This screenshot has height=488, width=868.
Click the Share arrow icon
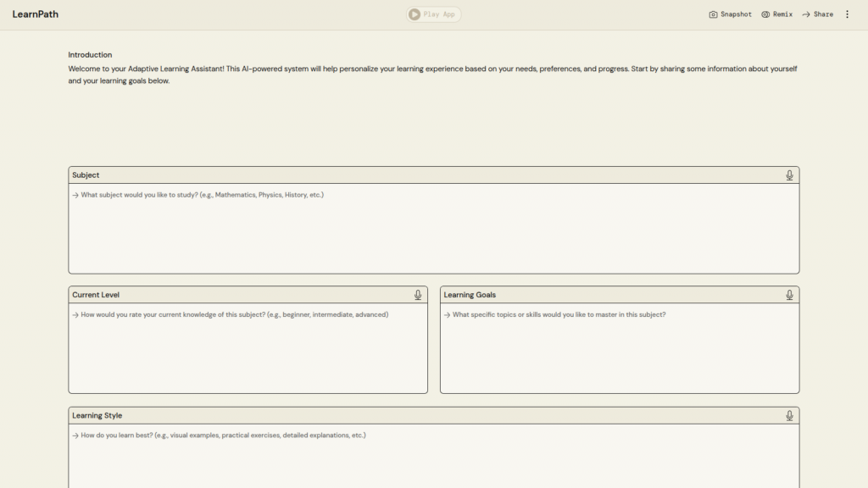[806, 14]
